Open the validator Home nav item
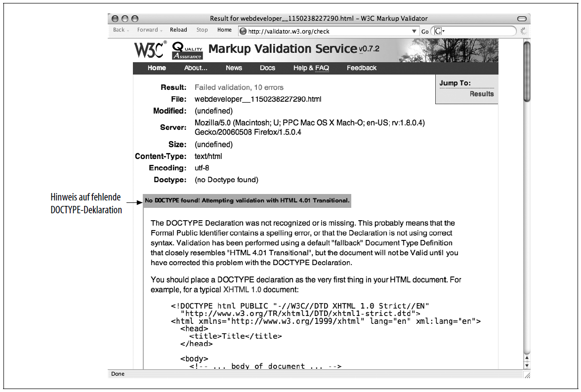Viewport: 581px width, 392px height. [x=157, y=68]
